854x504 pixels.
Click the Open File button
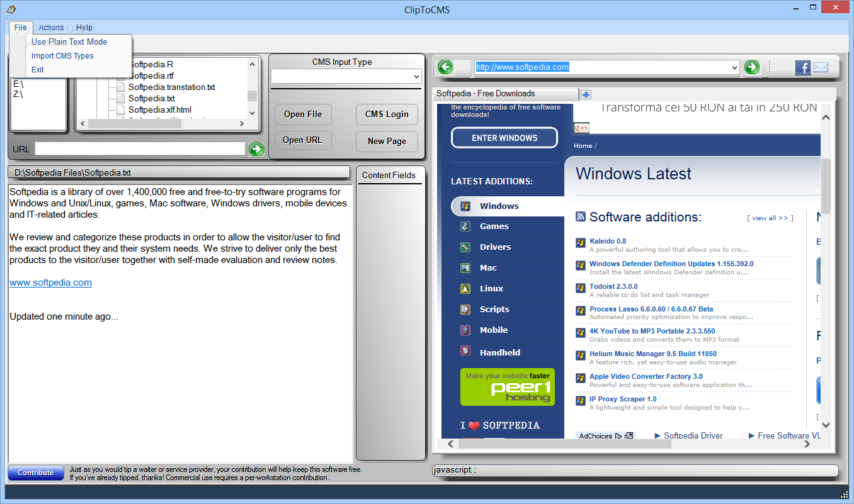[303, 115]
